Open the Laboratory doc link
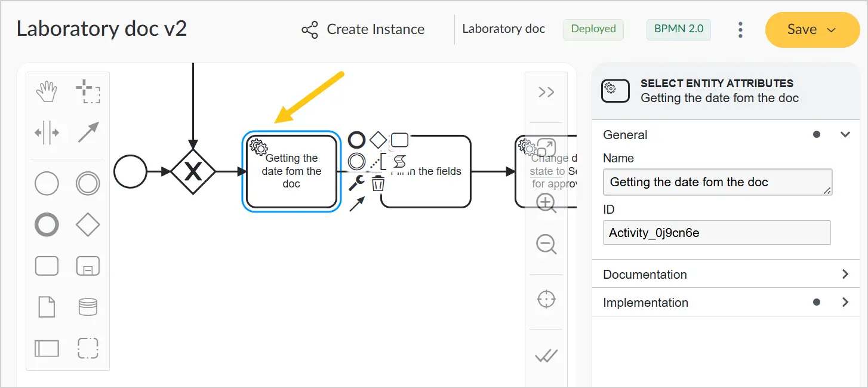868x388 pixels. (504, 29)
